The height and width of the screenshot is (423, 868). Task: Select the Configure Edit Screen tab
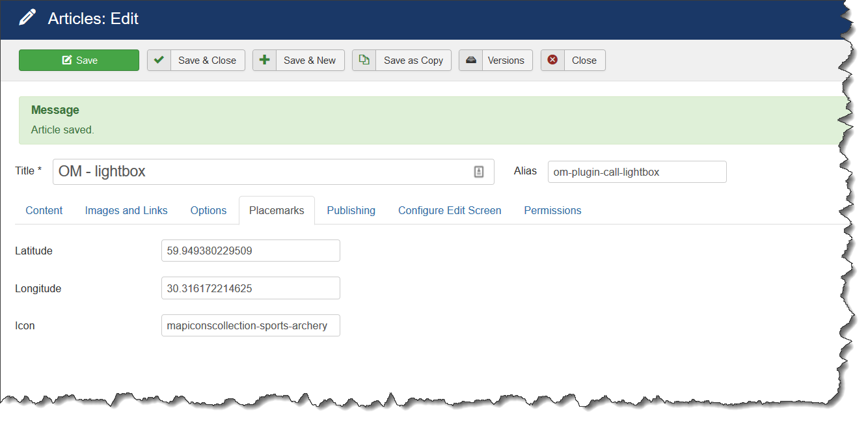pyautogui.click(x=450, y=210)
